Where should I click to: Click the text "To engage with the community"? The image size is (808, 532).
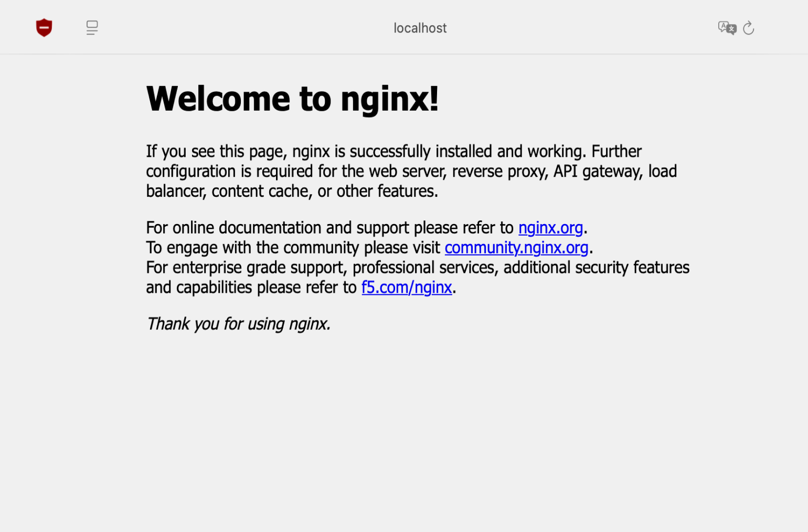click(253, 248)
